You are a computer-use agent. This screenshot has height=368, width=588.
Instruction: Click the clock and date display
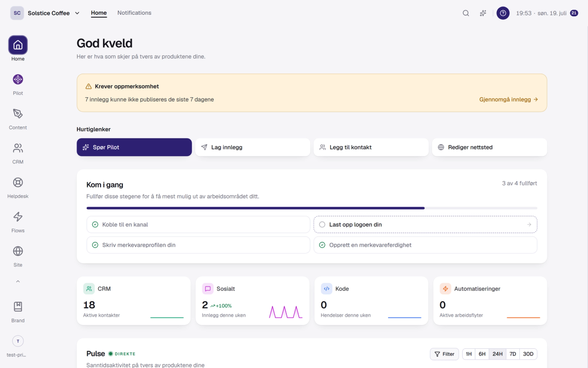(541, 13)
